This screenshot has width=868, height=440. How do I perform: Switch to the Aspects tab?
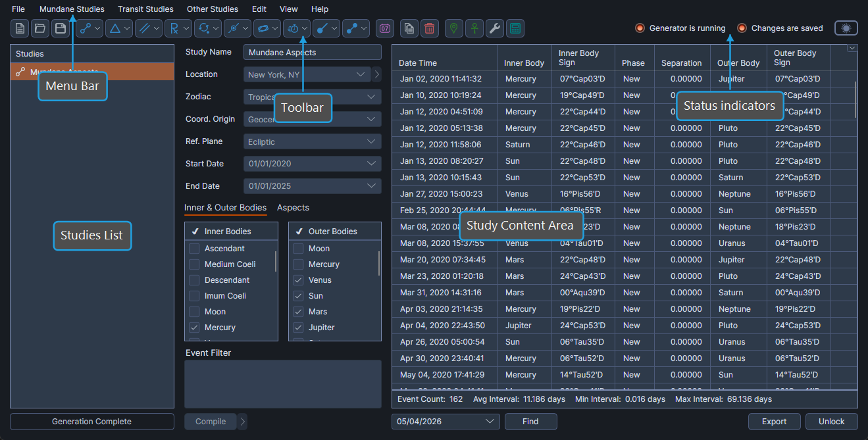coord(293,207)
